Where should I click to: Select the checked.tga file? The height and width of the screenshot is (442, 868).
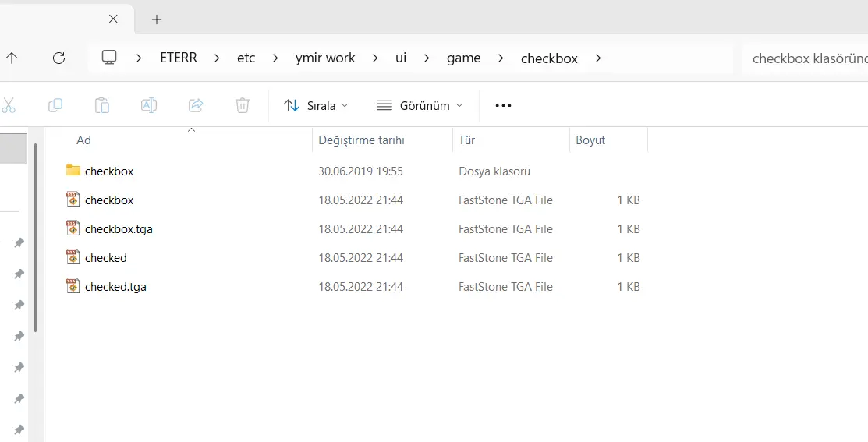pyautogui.click(x=115, y=287)
